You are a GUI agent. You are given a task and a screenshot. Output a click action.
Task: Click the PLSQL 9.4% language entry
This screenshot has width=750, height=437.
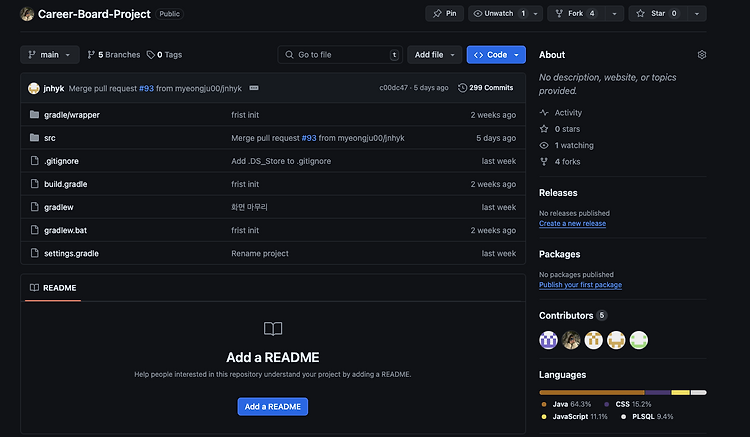tap(647, 416)
